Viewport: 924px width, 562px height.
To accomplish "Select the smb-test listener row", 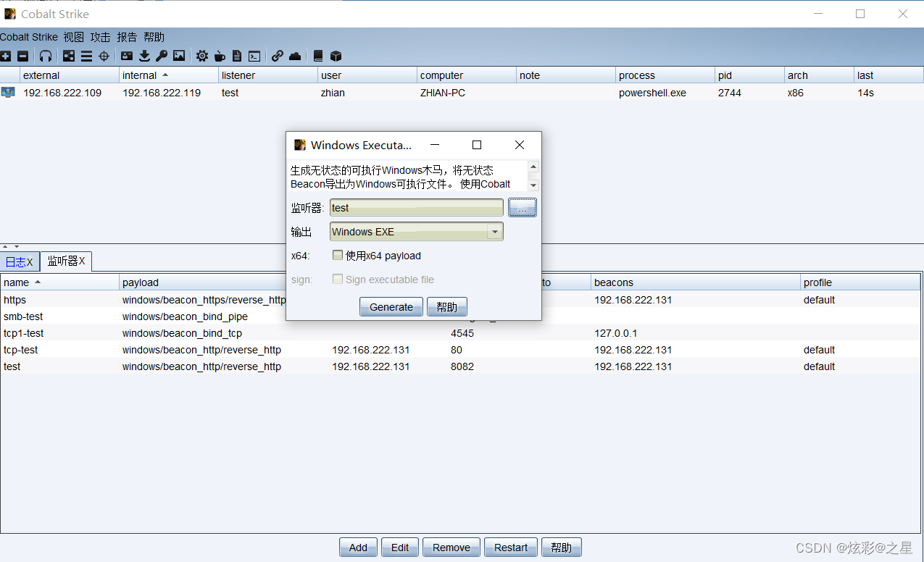I will pos(460,316).
